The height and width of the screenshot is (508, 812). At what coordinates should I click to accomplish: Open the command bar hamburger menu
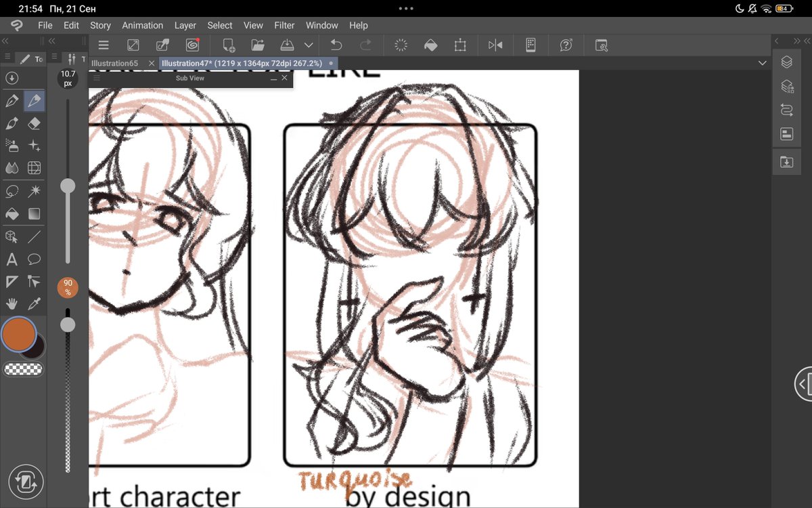coord(104,45)
